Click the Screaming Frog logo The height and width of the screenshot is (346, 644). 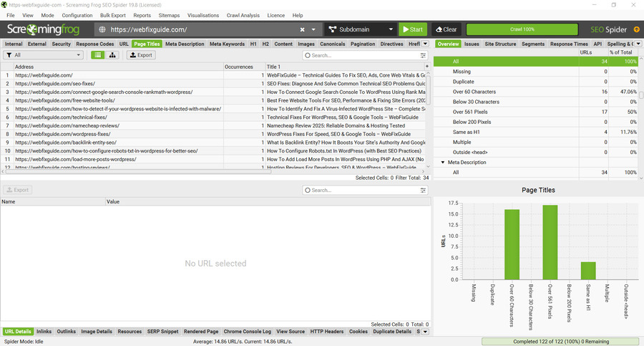tap(43, 29)
